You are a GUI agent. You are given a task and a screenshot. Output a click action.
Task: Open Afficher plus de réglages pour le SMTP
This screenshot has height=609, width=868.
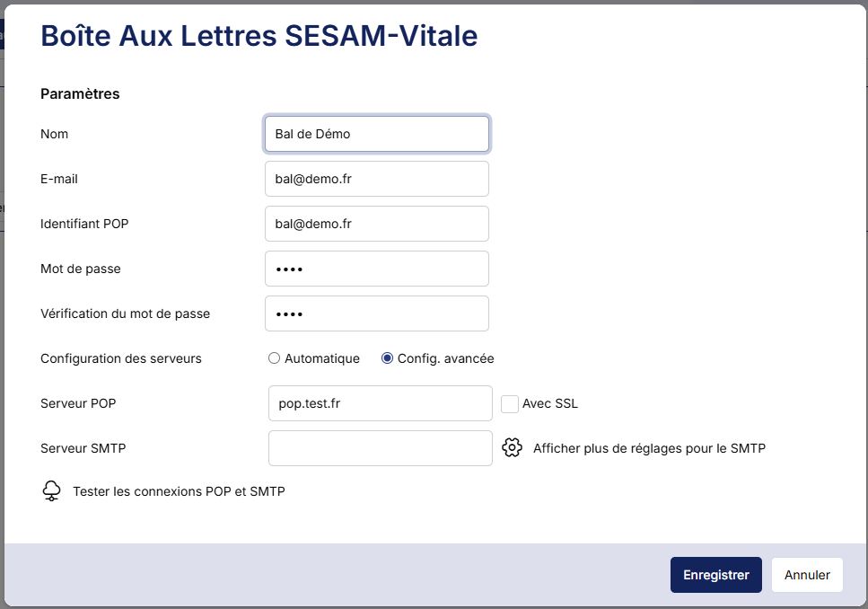(x=649, y=448)
